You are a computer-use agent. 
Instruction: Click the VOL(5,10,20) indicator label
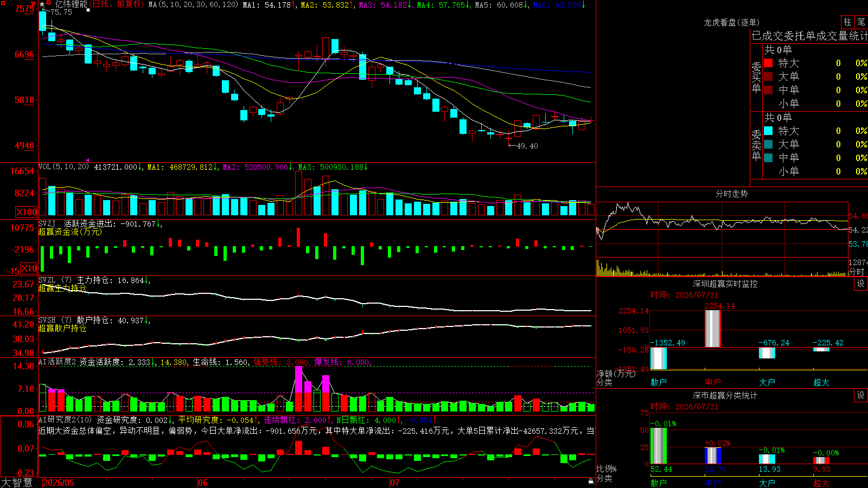(x=63, y=167)
